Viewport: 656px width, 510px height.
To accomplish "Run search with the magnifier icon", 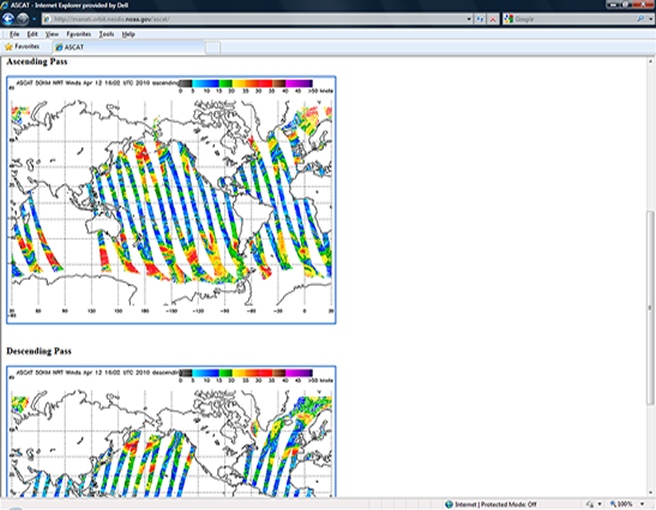I will coord(640,19).
